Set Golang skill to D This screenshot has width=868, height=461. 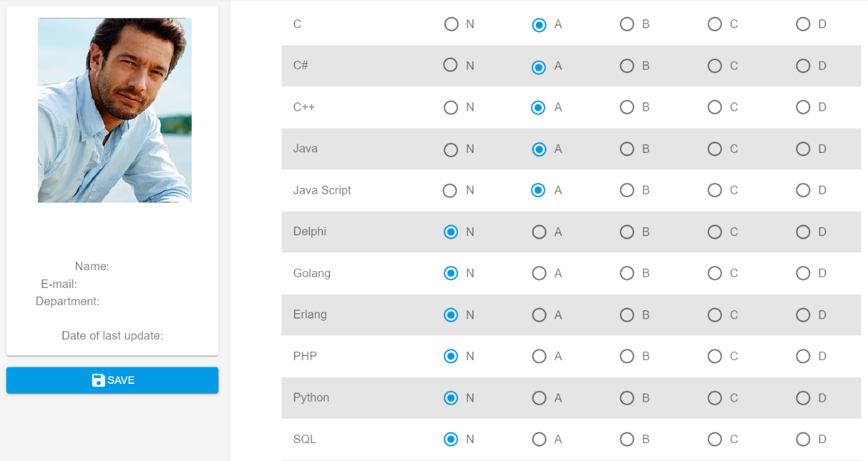(x=803, y=273)
